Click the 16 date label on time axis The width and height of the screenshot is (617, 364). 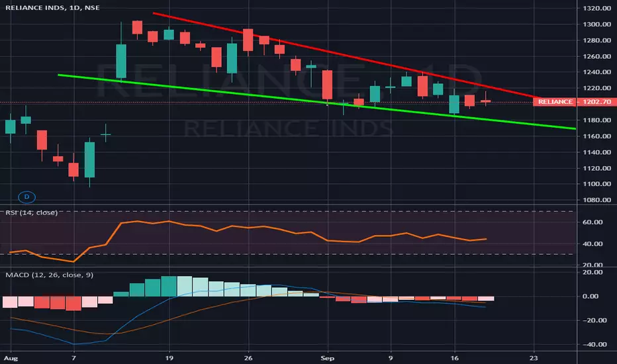click(455, 358)
